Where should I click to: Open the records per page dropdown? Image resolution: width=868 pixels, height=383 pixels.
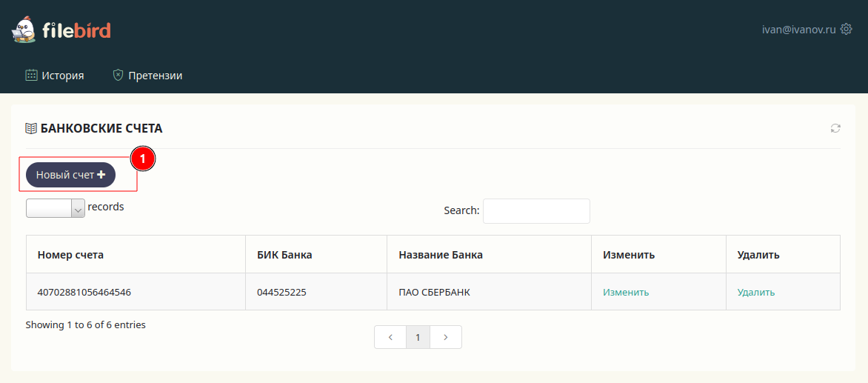coord(56,208)
